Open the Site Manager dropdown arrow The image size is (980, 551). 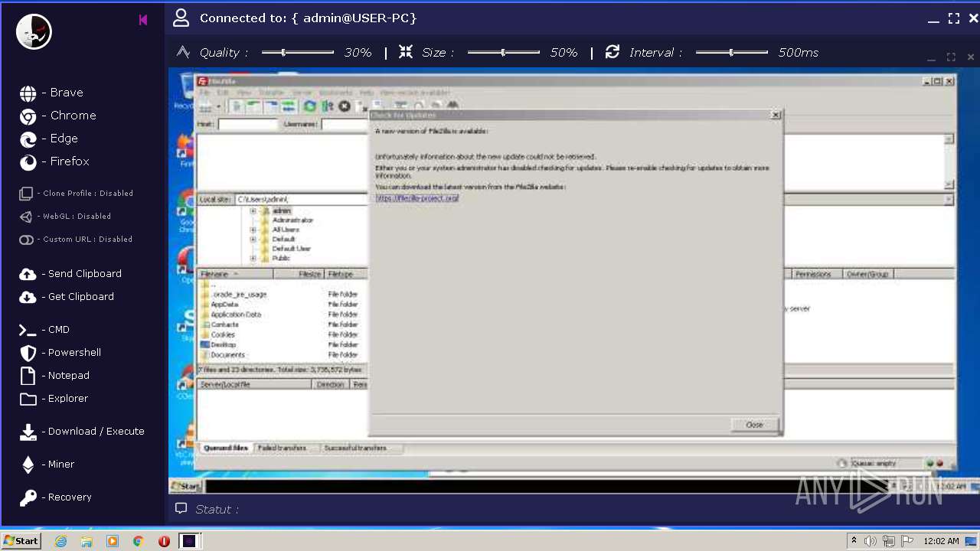tap(219, 106)
